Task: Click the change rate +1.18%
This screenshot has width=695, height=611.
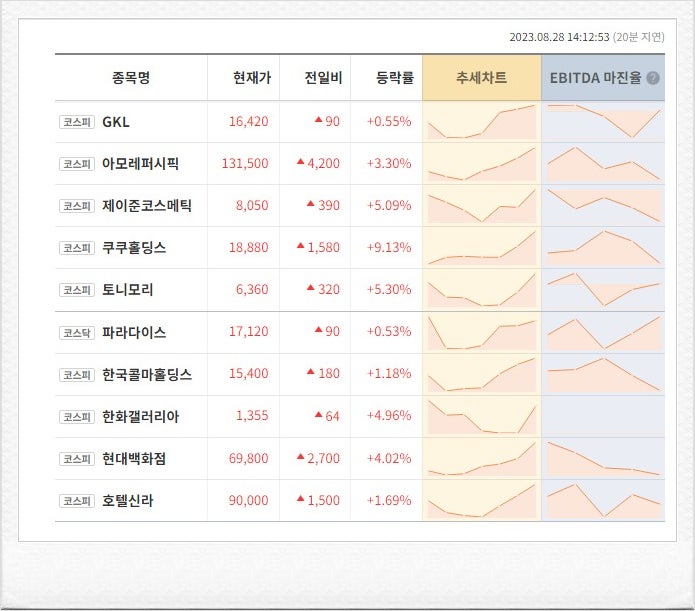Action: 389,374
